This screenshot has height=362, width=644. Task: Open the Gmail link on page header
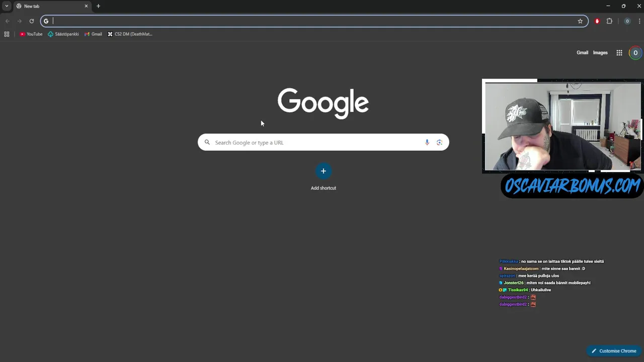click(582, 53)
